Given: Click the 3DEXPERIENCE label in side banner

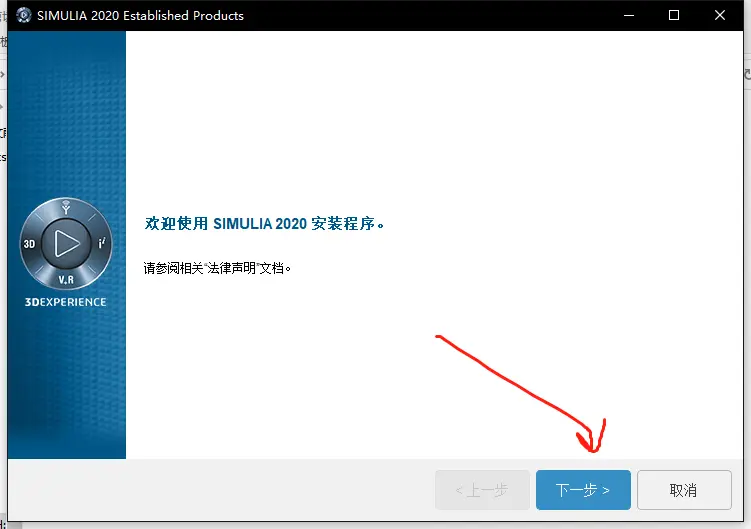Looking at the screenshot, I should point(66,302).
